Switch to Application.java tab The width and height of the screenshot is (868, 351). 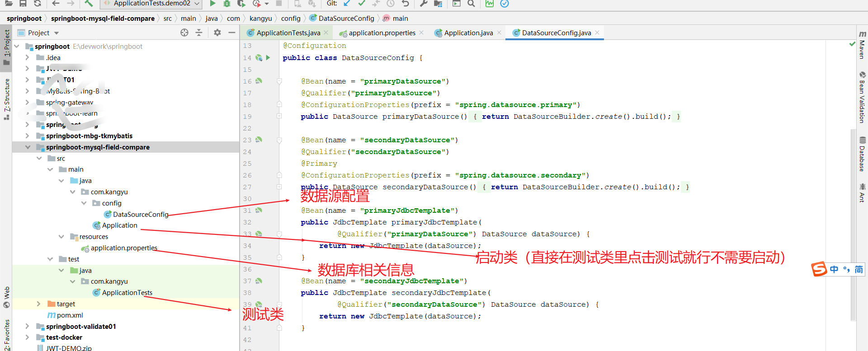tap(468, 33)
